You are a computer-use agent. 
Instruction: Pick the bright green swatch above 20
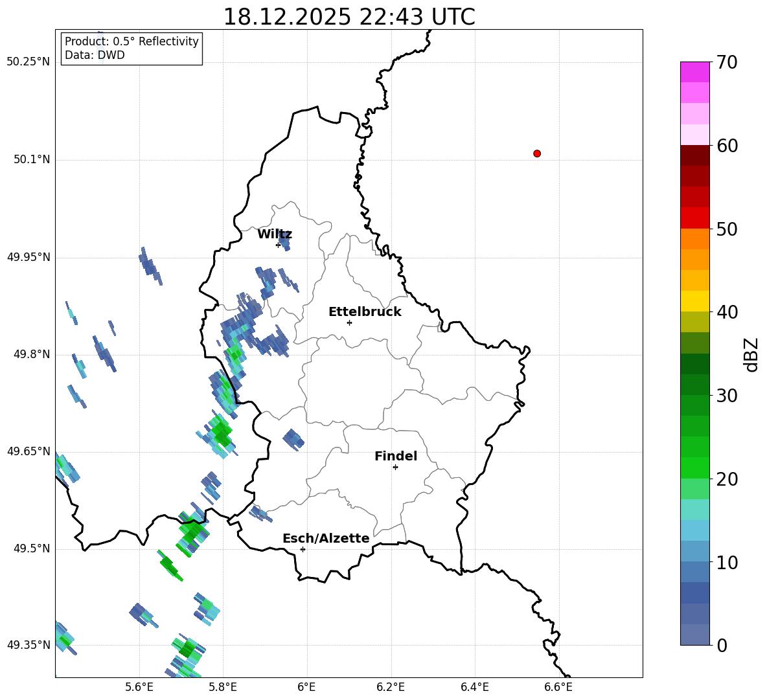point(694,468)
